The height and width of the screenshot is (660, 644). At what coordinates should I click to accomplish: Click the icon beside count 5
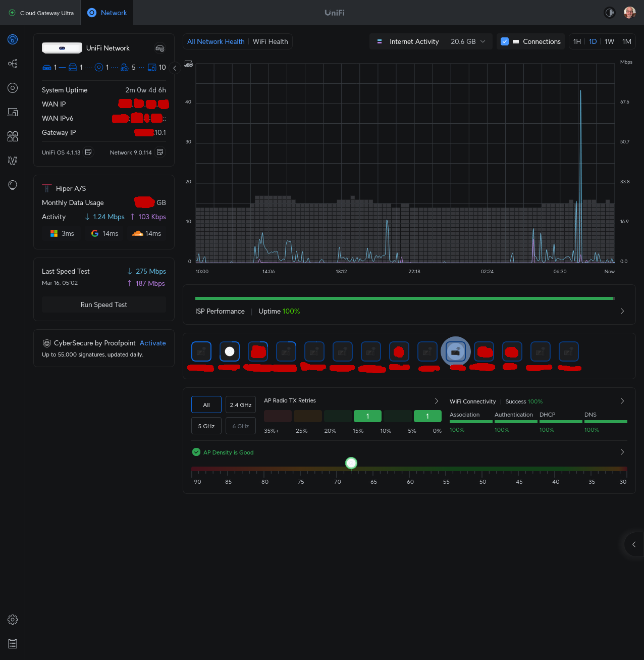(x=125, y=67)
